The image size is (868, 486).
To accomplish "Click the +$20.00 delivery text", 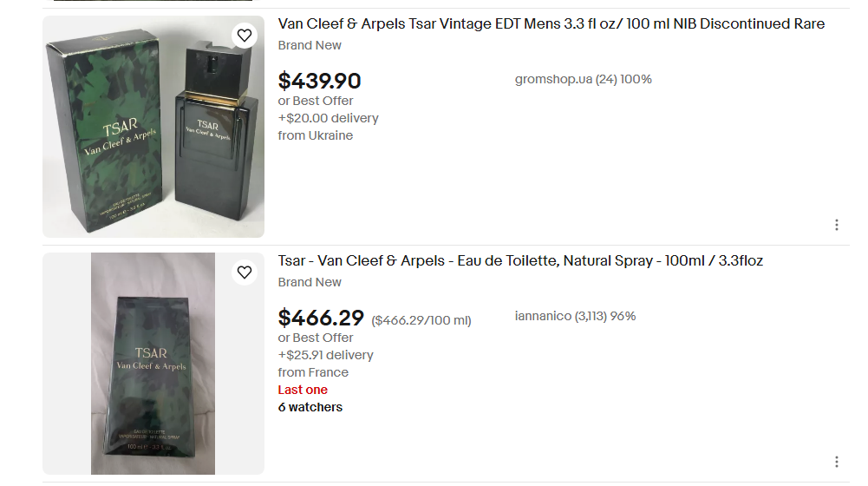I will point(328,118).
